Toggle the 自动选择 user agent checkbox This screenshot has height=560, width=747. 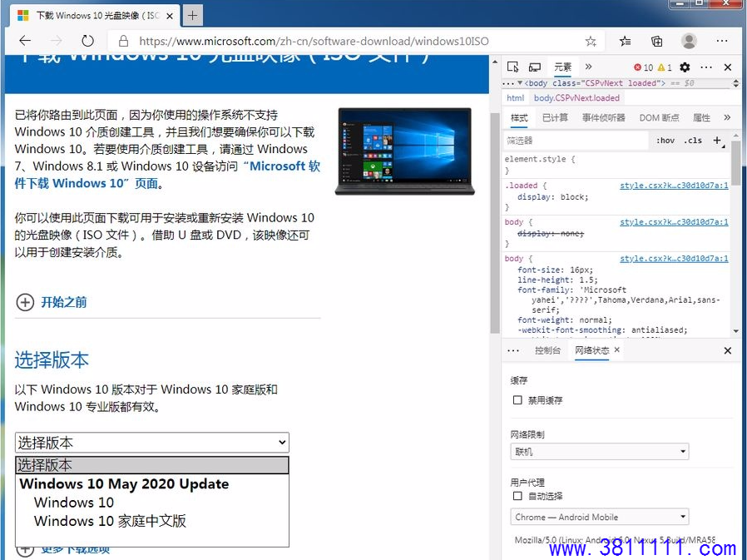518,496
